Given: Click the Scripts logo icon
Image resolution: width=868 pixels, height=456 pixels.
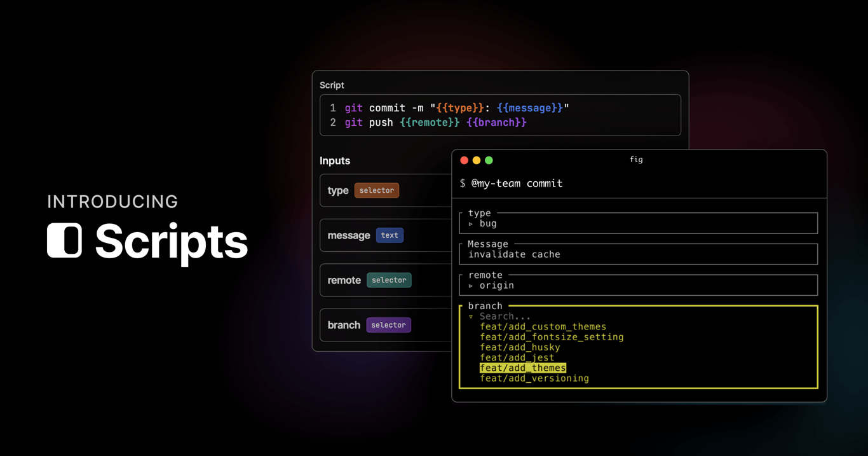Looking at the screenshot, I should pos(63,240).
